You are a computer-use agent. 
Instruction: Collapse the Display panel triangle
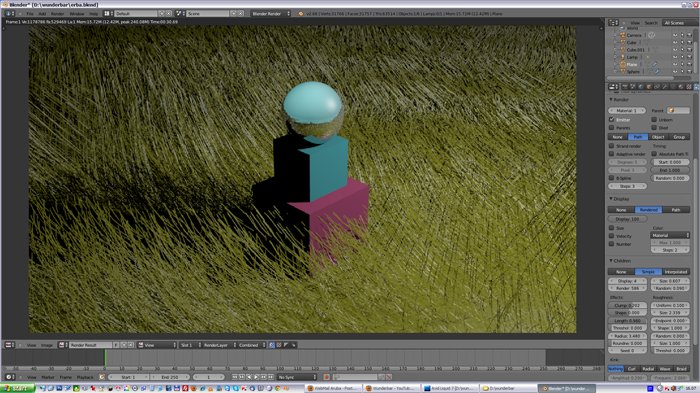click(x=611, y=198)
